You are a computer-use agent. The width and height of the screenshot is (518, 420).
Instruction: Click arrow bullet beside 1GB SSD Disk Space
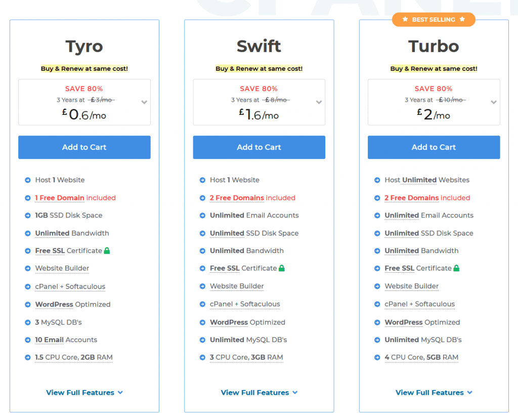click(28, 216)
